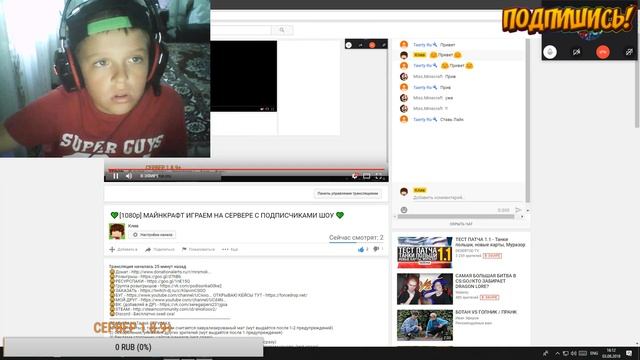Screen dimensions: 640x360
Task: Enter fullscreen in the video player
Action: [378, 176]
